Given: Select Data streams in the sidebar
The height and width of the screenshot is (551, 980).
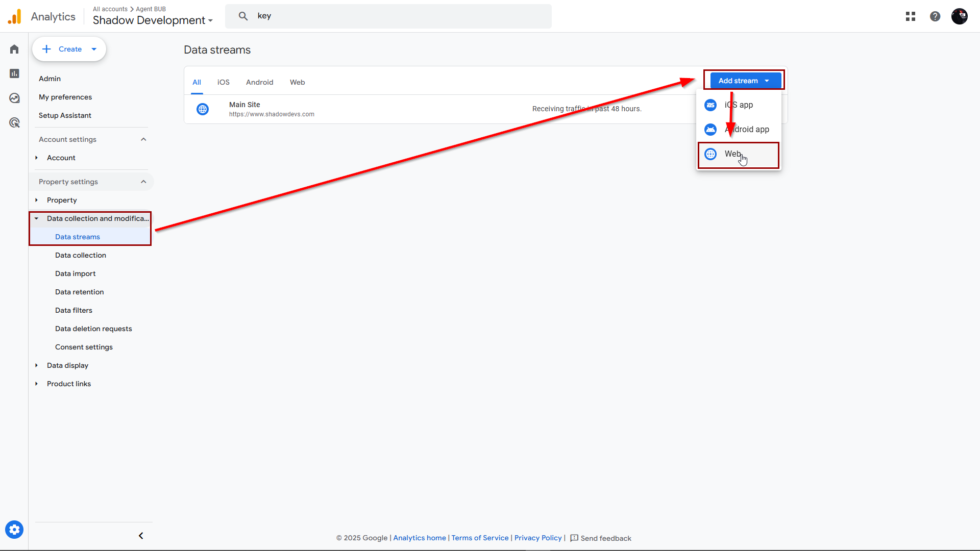Looking at the screenshot, I should click(x=78, y=237).
